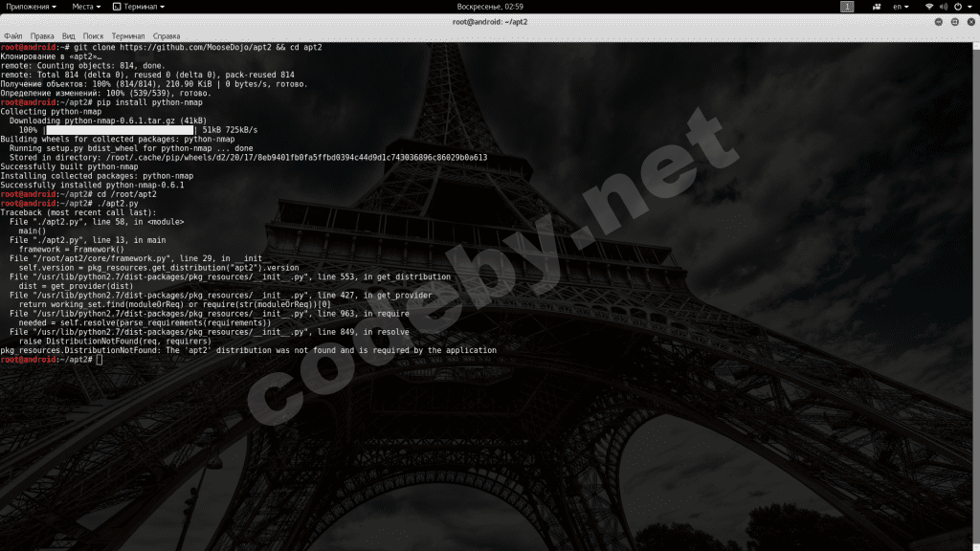The width and height of the screenshot is (980, 551).
Task: Click the cd /root/apt2 command line
Action: point(78,194)
